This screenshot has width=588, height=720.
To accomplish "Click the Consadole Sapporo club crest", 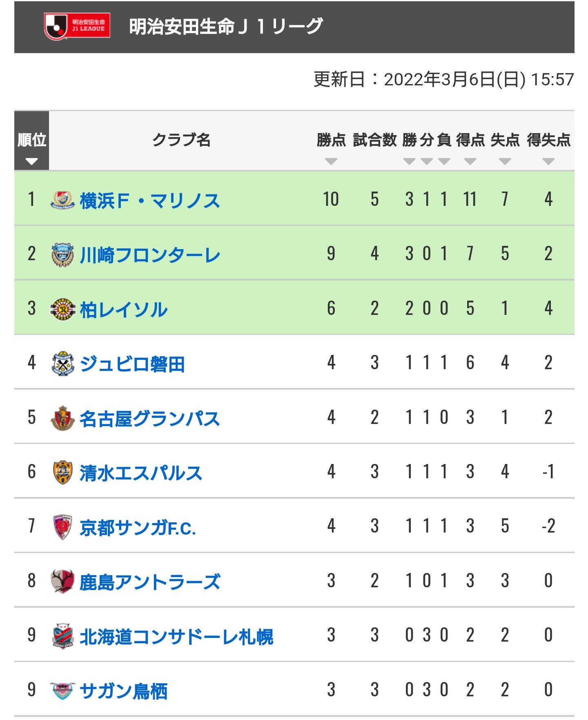I will (x=62, y=636).
